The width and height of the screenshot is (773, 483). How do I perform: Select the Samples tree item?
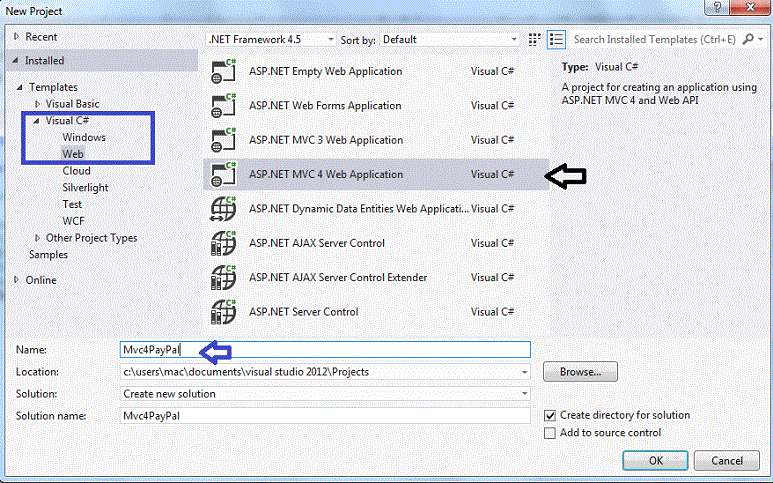[48, 255]
